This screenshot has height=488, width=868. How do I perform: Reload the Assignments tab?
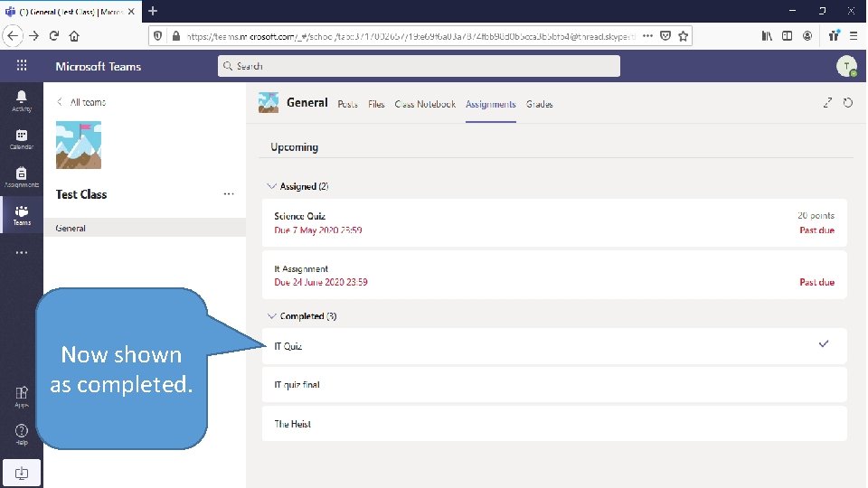coord(847,103)
